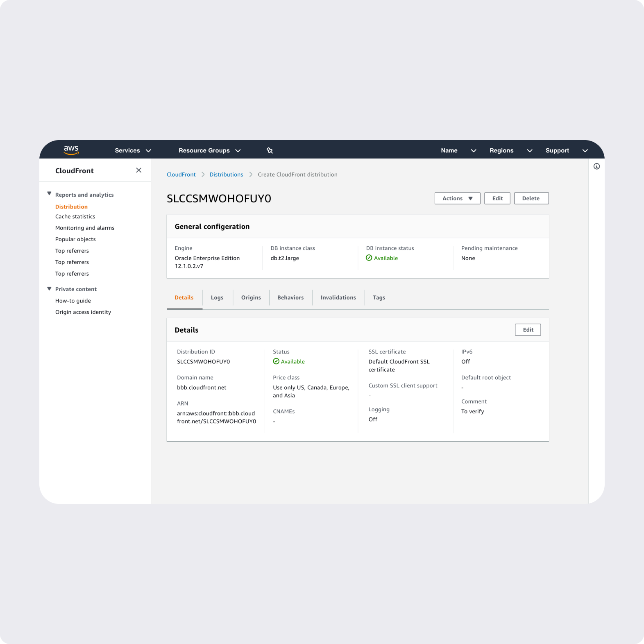Viewport: 644px width, 644px height.
Task: Click the pin icon in navigation bar
Action: [270, 150]
